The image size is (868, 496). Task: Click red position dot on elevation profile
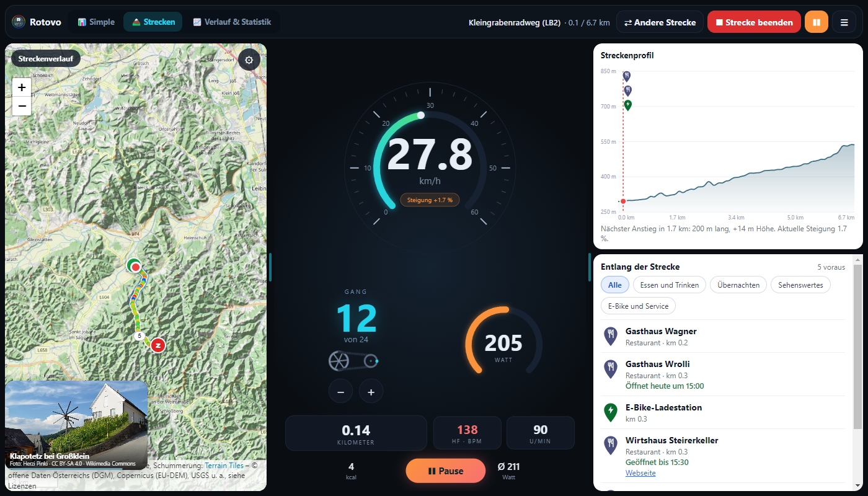tap(622, 201)
